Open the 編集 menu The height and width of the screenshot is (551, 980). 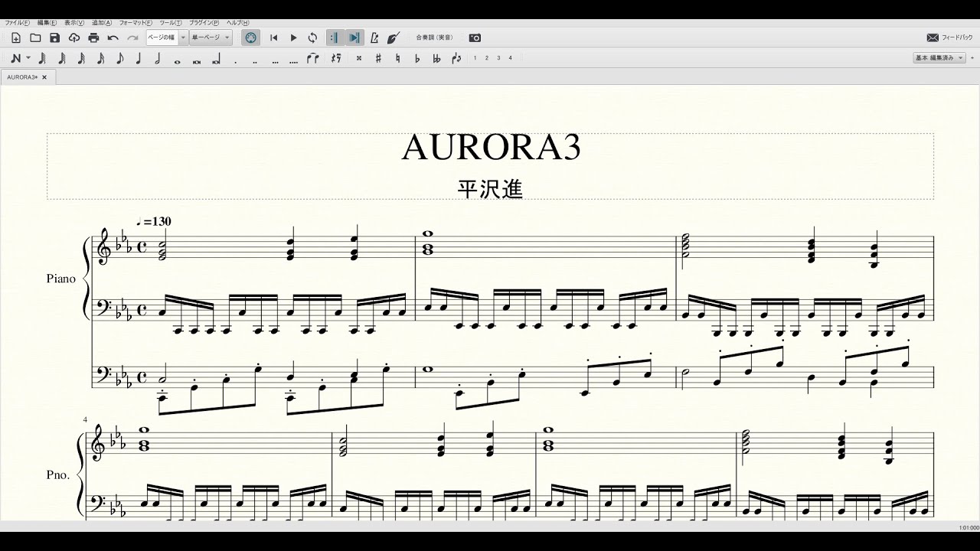(x=48, y=23)
